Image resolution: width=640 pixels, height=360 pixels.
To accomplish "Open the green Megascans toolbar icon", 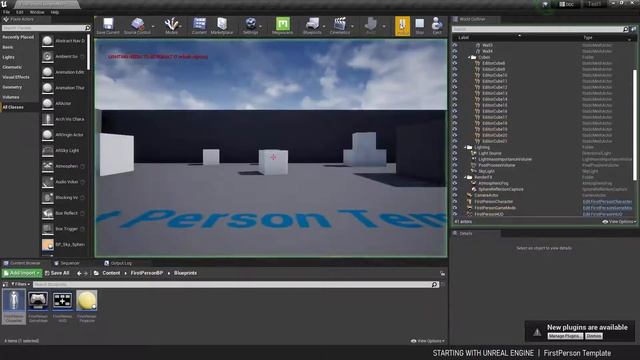I will (282, 24).
